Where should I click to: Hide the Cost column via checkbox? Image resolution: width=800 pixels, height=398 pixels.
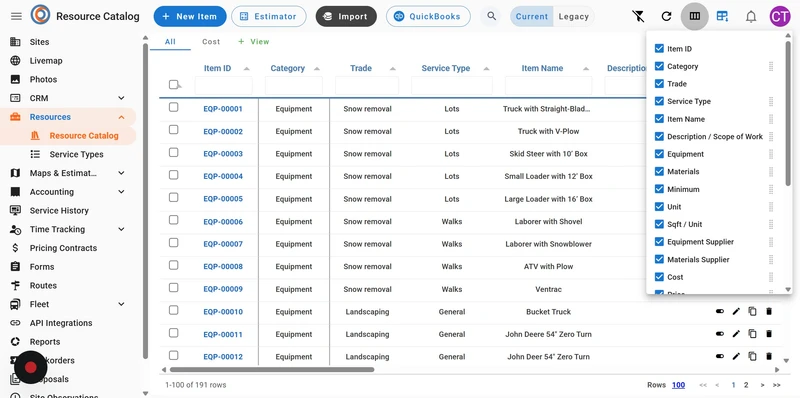[x=659, y=277]
